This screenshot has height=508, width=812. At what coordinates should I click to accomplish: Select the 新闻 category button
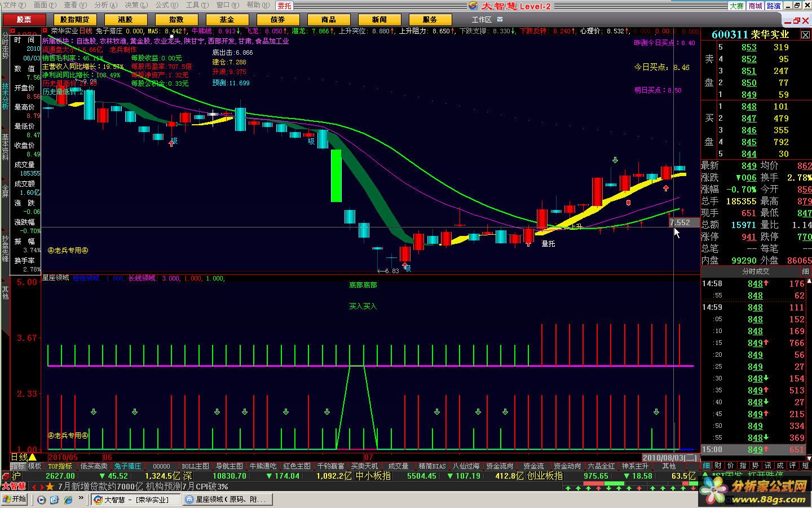379,20
